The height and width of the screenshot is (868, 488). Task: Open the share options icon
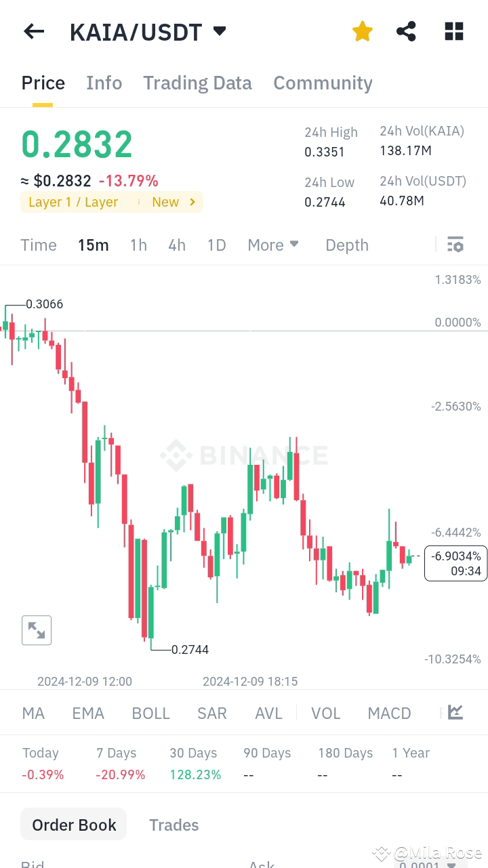[406, 31]
